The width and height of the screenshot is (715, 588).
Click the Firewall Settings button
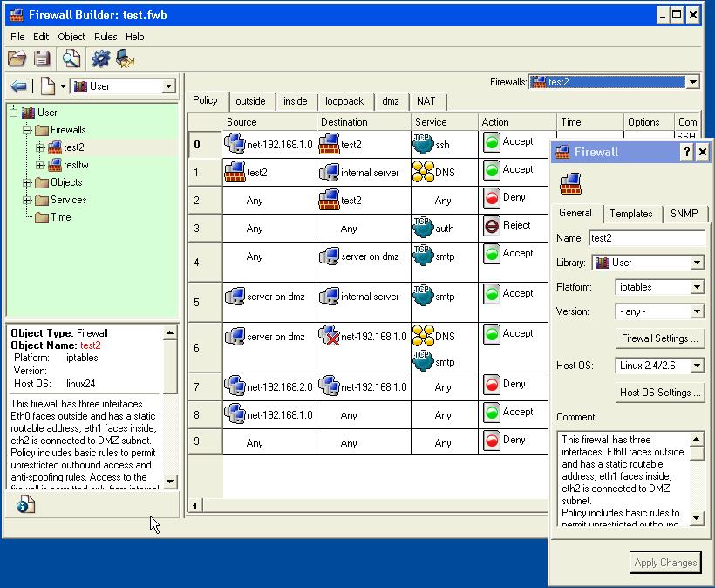click(659, 338)
